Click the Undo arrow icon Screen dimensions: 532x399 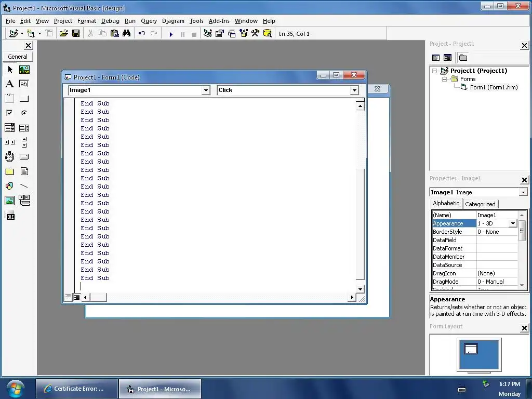pyautogui.click(x=142, y=33)
